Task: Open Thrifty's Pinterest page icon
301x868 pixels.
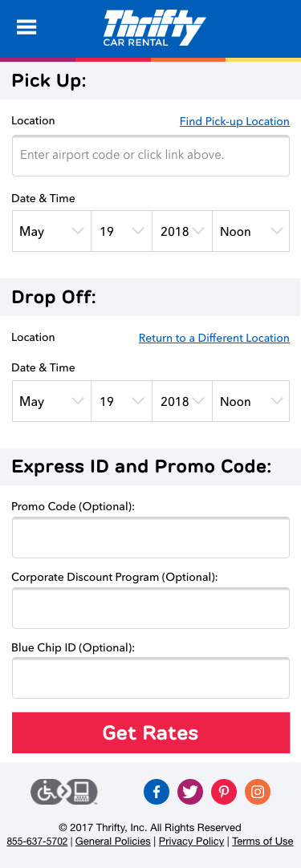Action: click(224, 792)
